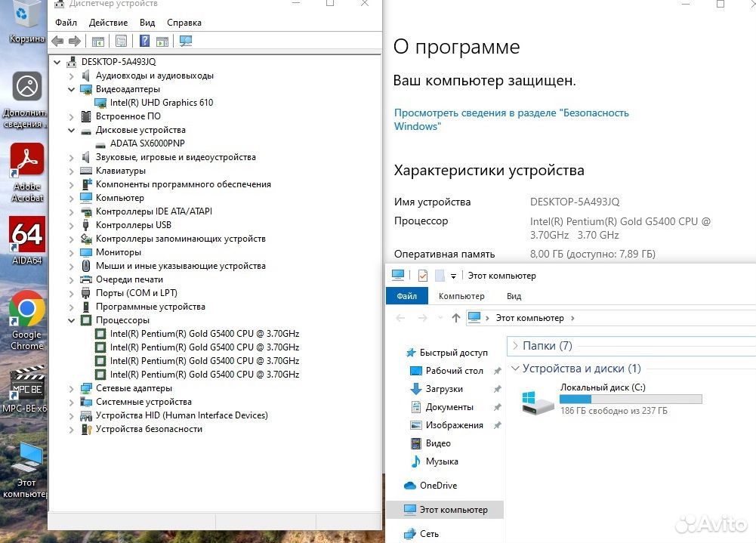The width and height of the screenshot is (756, 543).
Task: Click '8,00 ГБ (доступно: 7,89 ГБ)' value
Action: (x=593, y=255)
